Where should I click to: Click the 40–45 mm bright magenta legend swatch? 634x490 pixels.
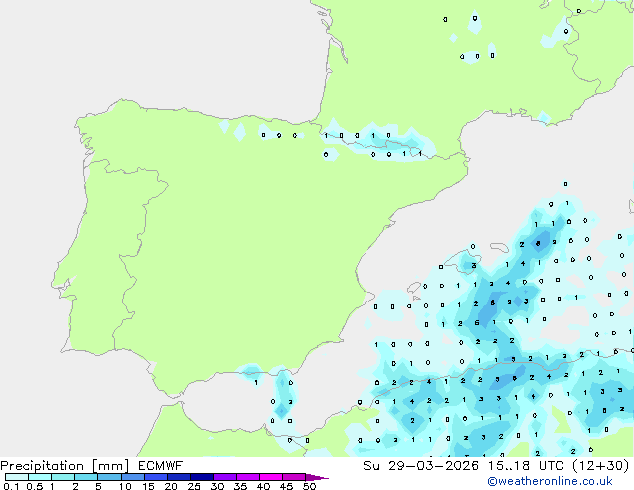click(x=271, y=477)
